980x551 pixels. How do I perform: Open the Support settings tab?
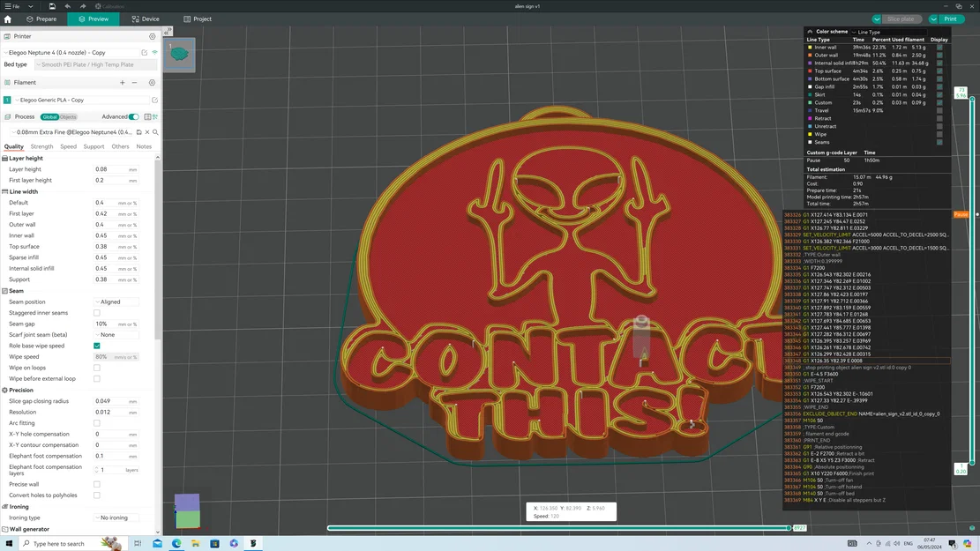94,147
